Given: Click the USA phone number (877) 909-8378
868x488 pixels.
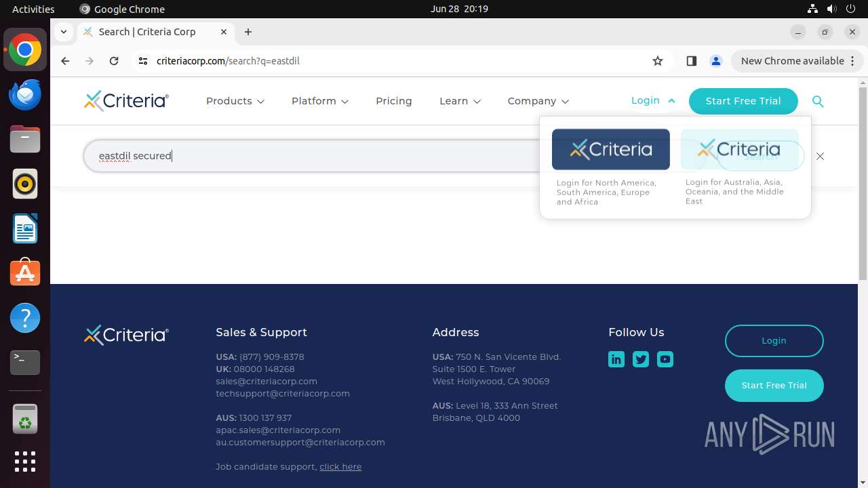Looking at the screenshot, I should click(x=272, y=357).
